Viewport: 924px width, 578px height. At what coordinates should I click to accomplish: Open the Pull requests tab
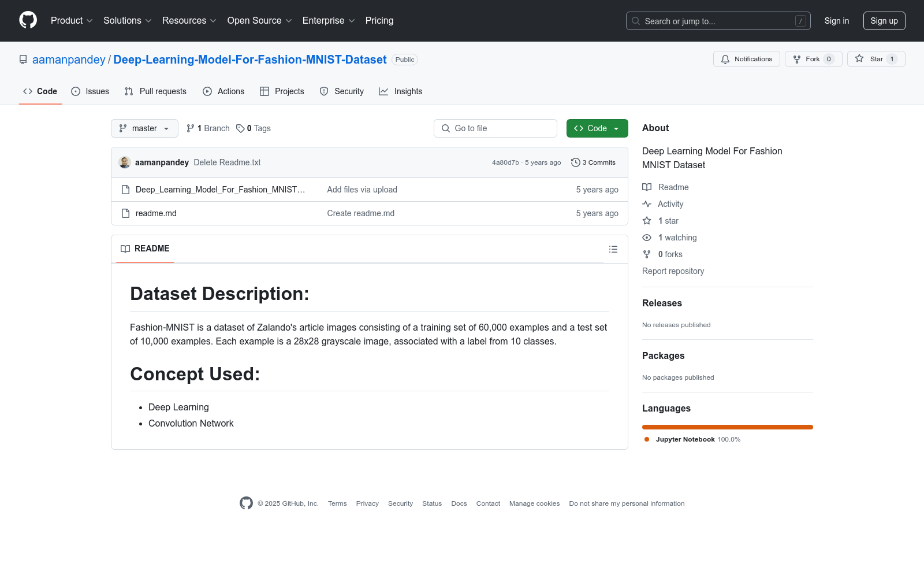(x=155, y=91)
